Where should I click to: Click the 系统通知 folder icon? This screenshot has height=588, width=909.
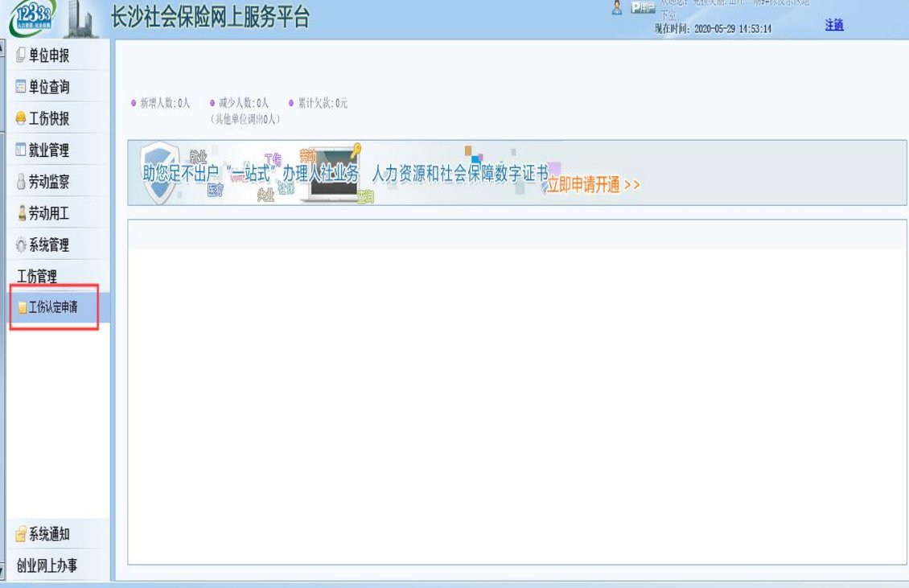(x=21, y=533)
